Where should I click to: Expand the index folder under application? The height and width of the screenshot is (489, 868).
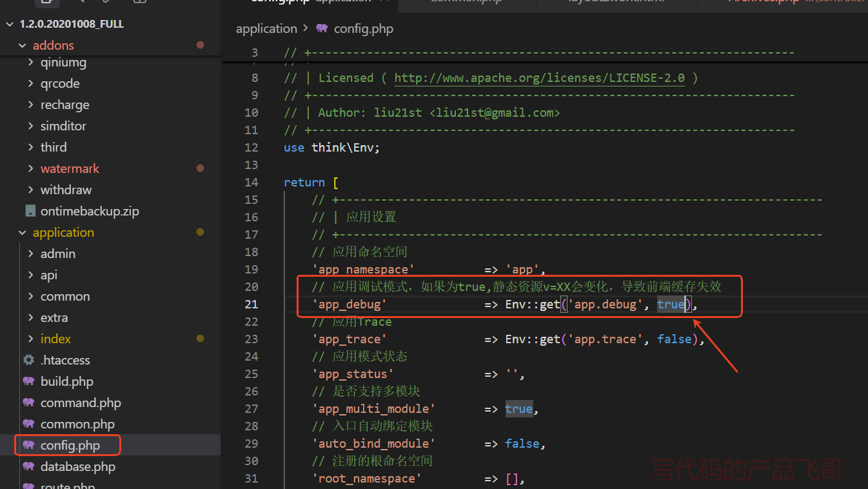click(x=55, y=339)
